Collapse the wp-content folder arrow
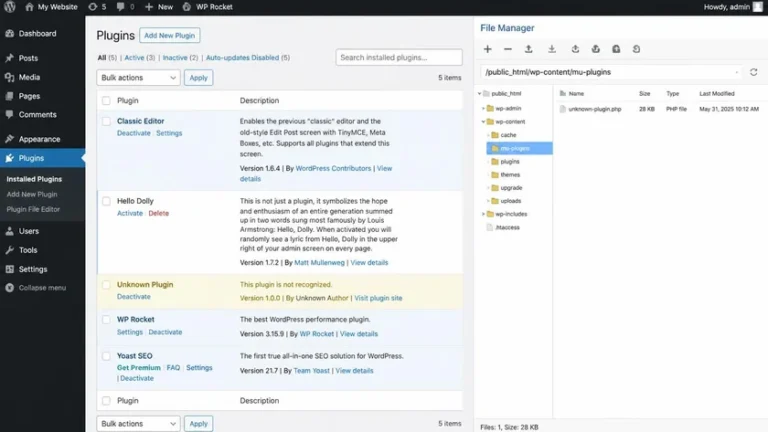768x432 pixels. (x=483, y=121)
